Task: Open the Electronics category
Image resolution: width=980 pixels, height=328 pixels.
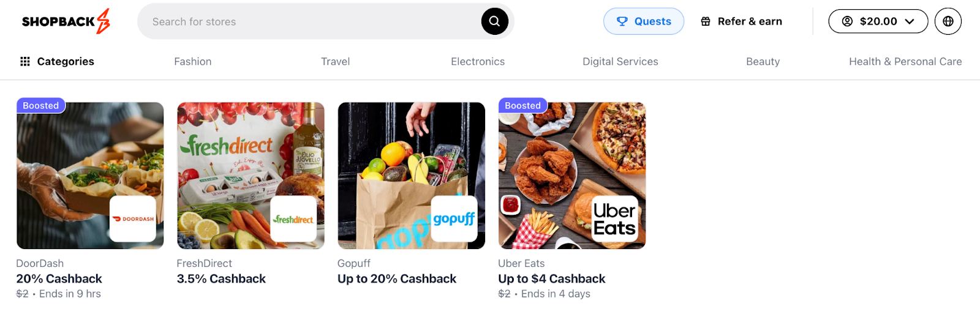Action: tap(478, 61)
